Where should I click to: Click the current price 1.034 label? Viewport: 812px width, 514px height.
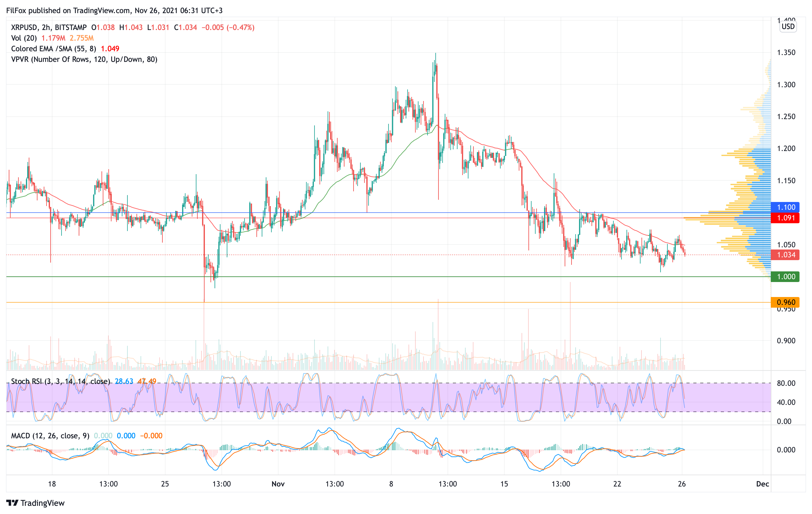point(786,255)
